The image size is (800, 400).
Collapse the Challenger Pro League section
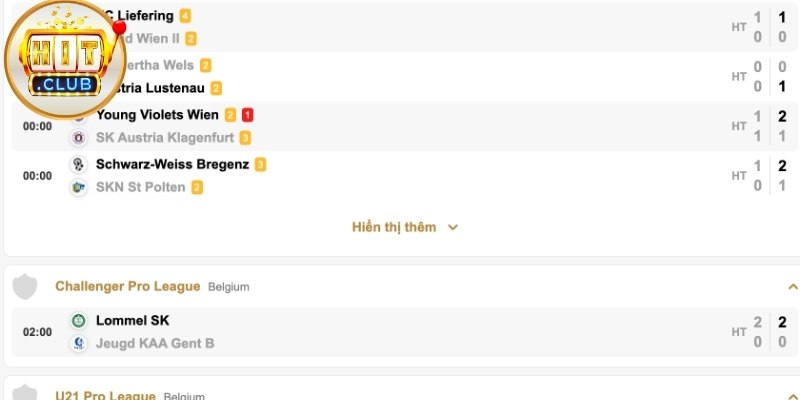[x=793, y=287]
